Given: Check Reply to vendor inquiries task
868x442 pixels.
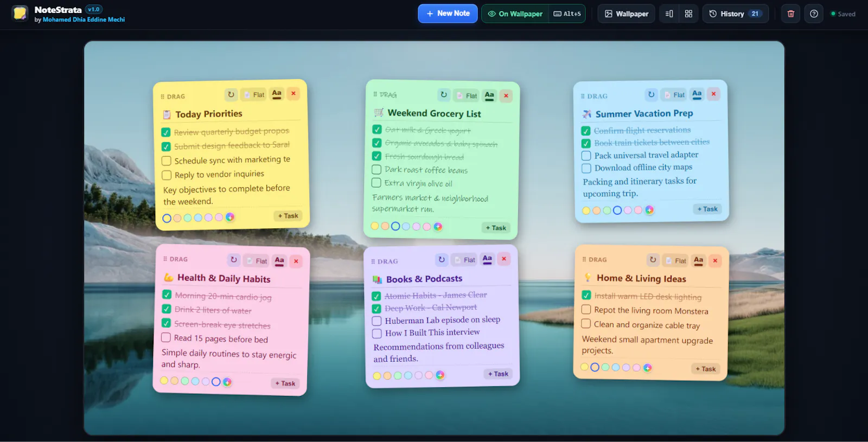Looking at the screenshot, I should click(x=167, y=175).
